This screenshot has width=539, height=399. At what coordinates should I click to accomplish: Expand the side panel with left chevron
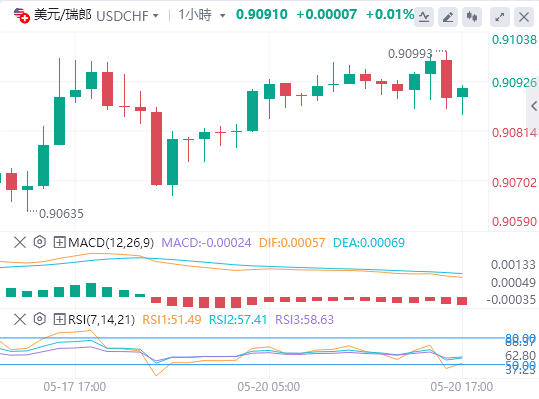pyautogui.click(x=533, y=106)
